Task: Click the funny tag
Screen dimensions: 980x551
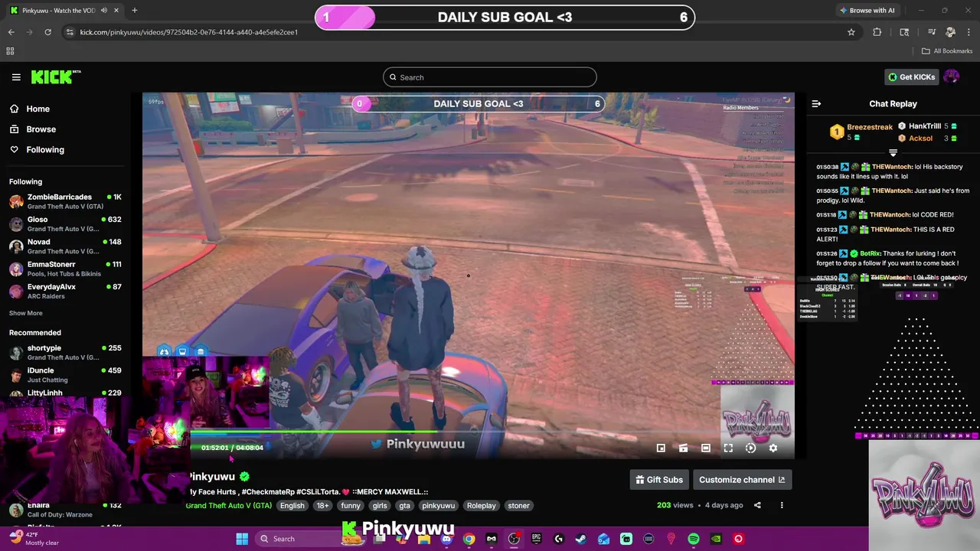Action: 351,506
